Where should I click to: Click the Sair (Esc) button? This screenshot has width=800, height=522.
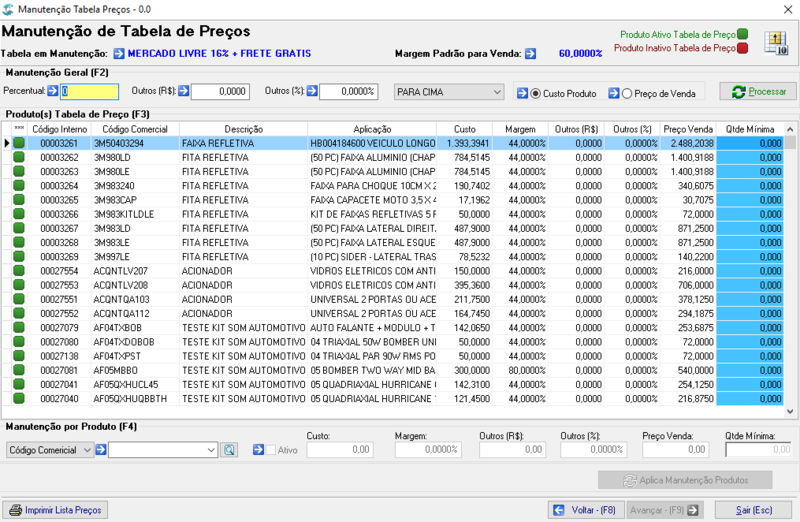pos(754,510)
